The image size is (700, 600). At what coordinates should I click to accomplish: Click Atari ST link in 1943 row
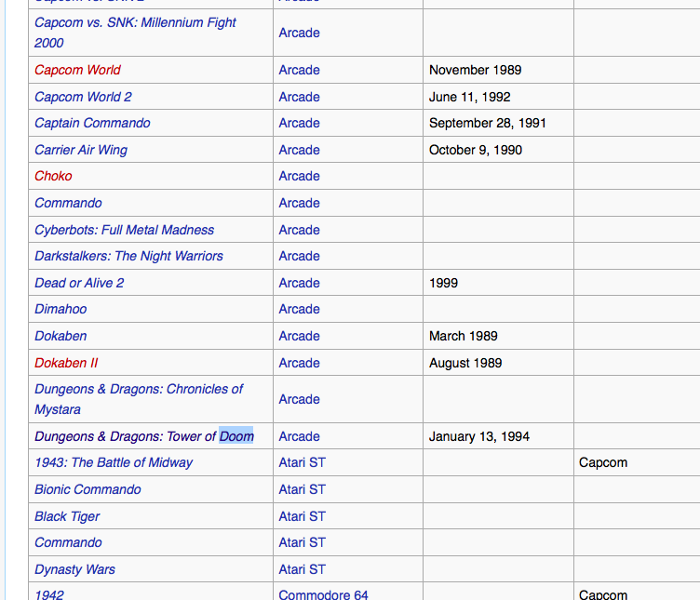pos(303,462)
